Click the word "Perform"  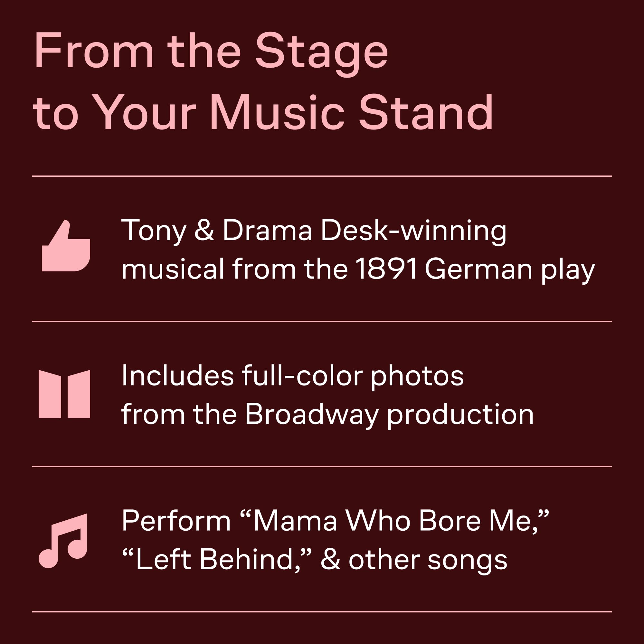(x=176, y=521)
